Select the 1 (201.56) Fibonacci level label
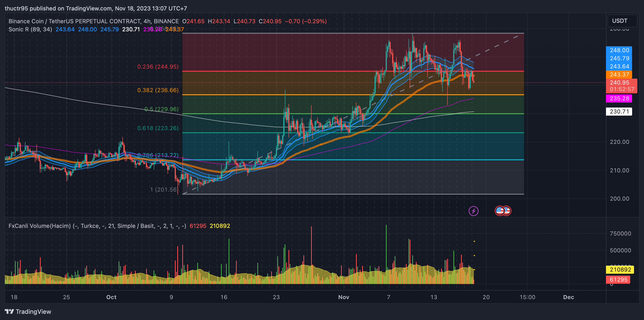The height and width of the screenshot is (320, 644). tap(164, 190)
